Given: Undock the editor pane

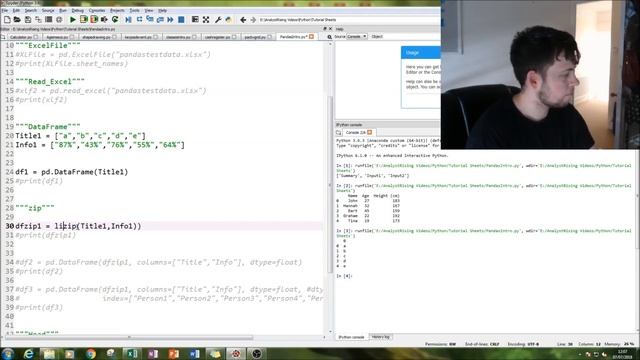Looking at the screenshot, I should click(325, 29).
